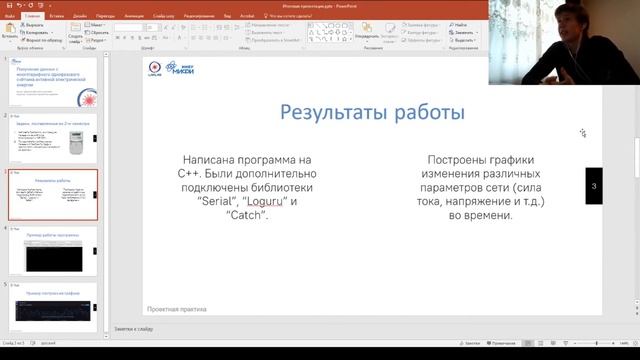Viewport: 640px width, 360px height.
Task: Open the Рецензирование ribbon tab
Action: [x=199, y=16]
